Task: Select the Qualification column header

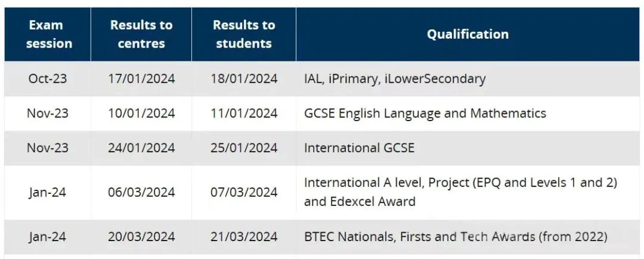Action: [x=467, y=34]
